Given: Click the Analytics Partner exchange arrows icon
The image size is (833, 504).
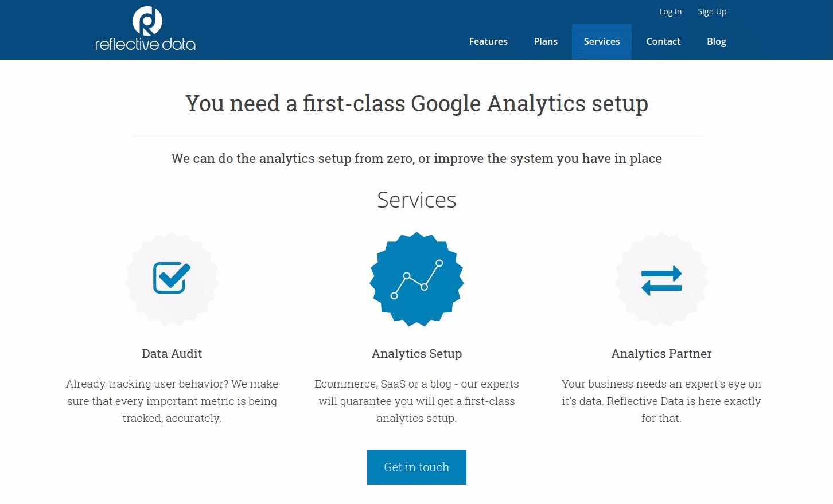Looking at the screenshot, I should coord(661,280).
